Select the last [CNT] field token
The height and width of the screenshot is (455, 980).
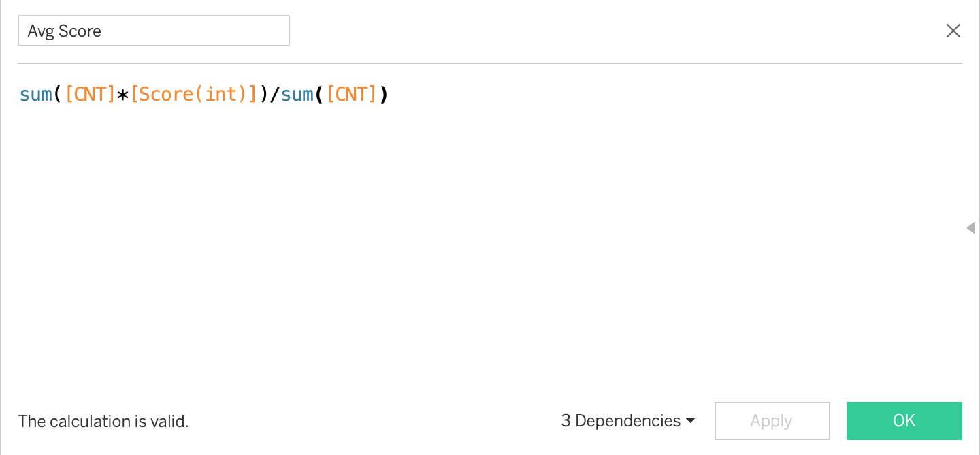point(351,94)
